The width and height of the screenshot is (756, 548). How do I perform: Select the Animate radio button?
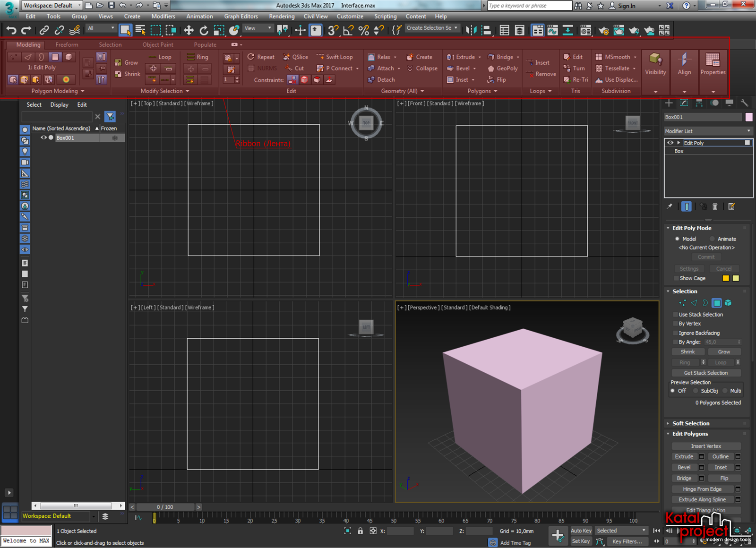click(713, 239)
